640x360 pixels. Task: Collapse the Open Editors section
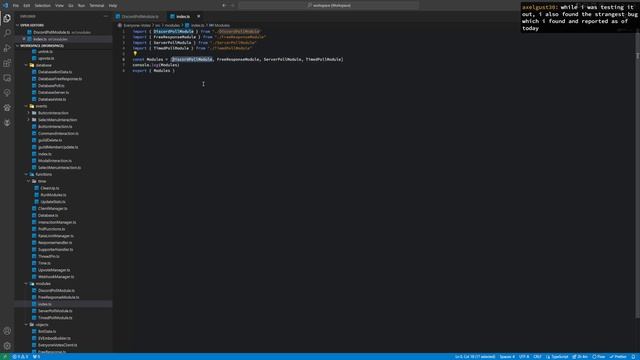pyautogui.click(x=32, y=25)
